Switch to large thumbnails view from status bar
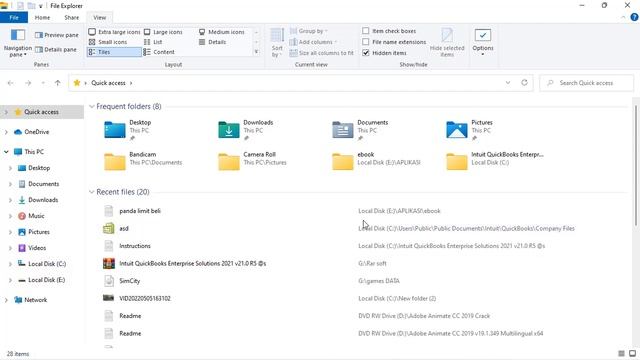 click(632, 353)
